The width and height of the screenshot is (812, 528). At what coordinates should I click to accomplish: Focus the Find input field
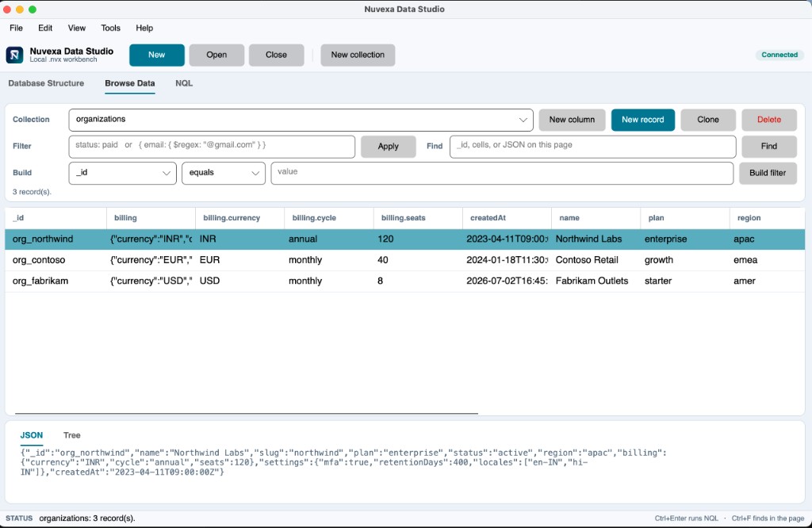point(593,147)
